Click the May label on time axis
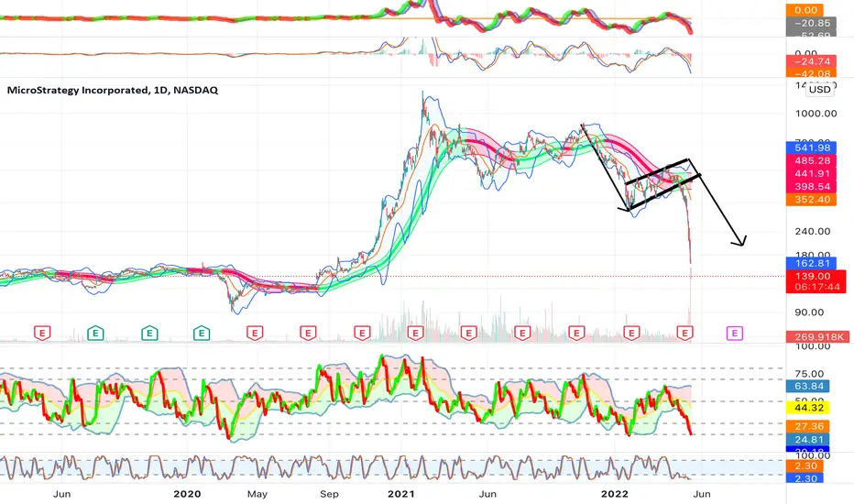854x504 pixels. 257,494
